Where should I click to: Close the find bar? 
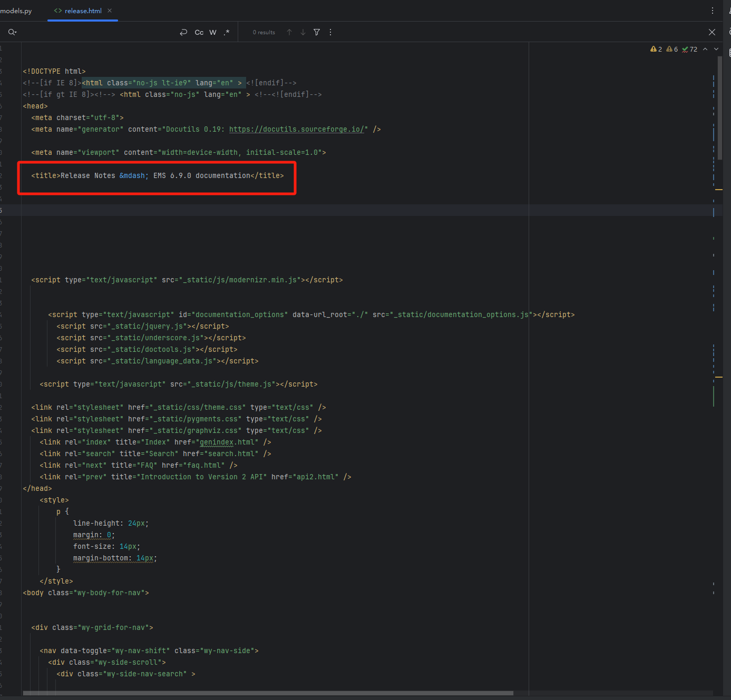point(712,32)
